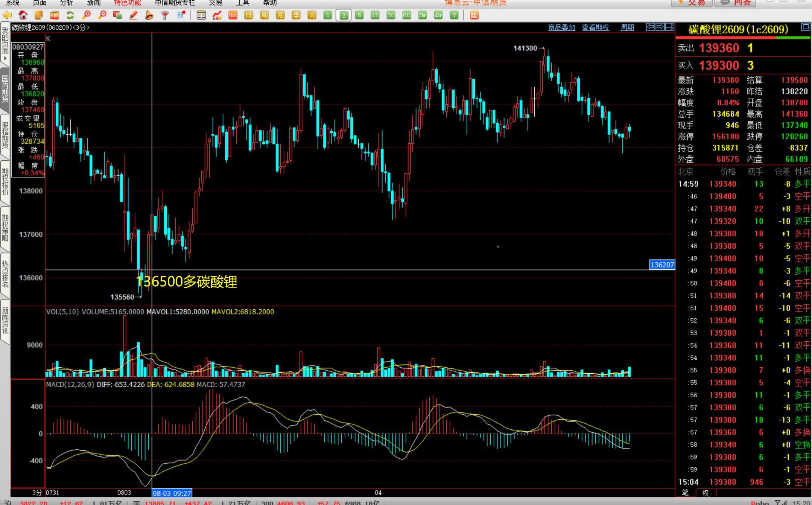Switch to 1-minute period button

(x=328, y=15)
